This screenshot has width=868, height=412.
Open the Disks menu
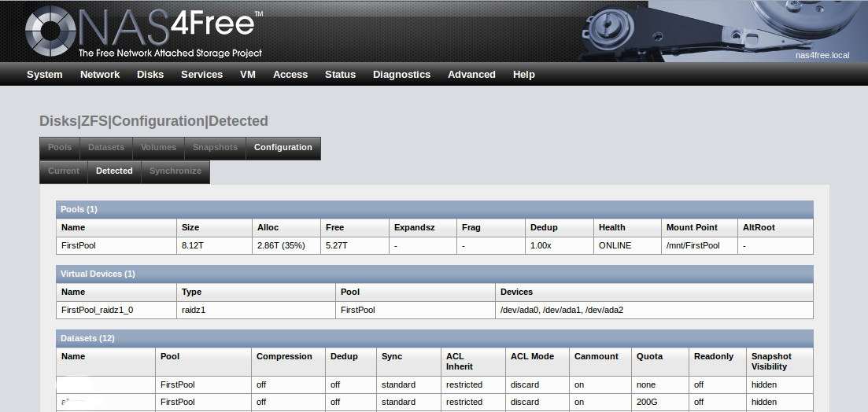click(150, 75)
